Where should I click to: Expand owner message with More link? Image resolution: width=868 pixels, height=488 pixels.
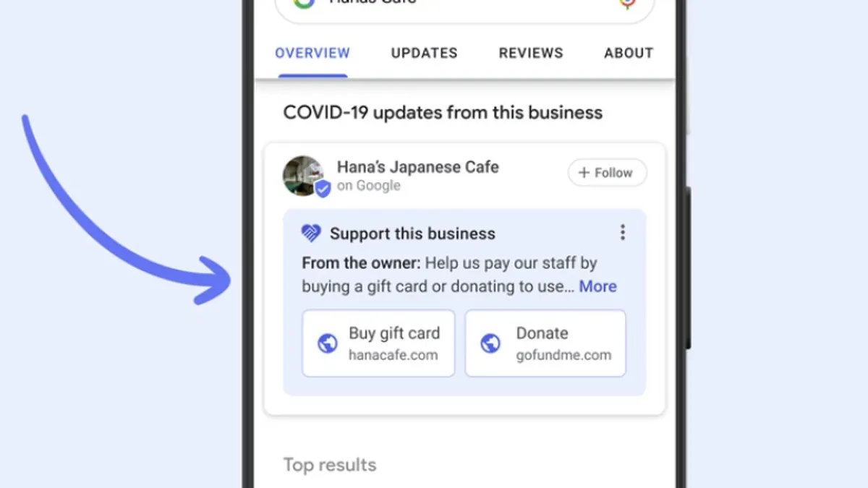point(597,286)
